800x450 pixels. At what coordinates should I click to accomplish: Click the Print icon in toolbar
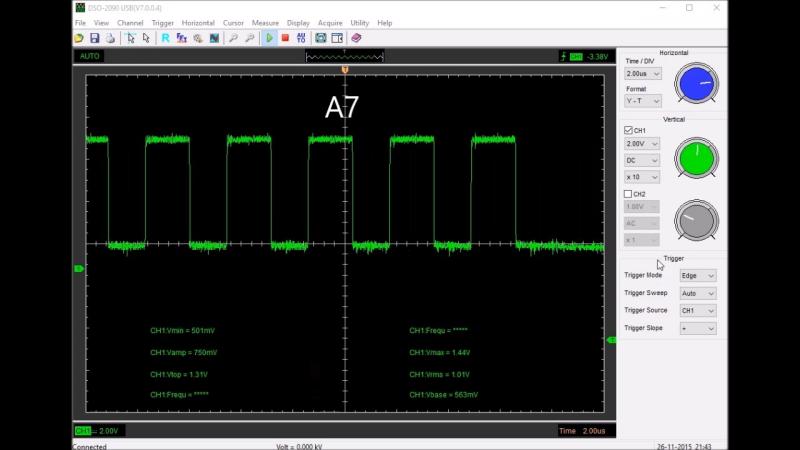(110, 38)
